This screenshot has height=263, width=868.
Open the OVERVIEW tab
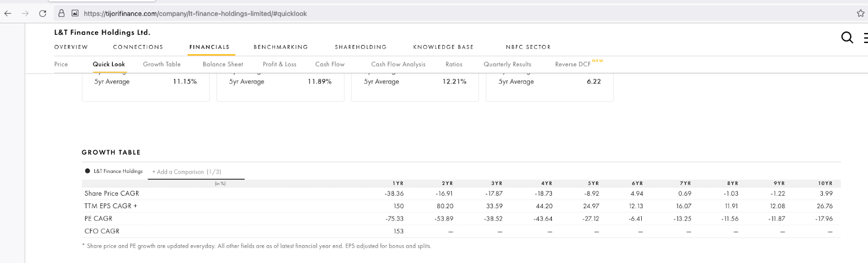tap(71, 47)
